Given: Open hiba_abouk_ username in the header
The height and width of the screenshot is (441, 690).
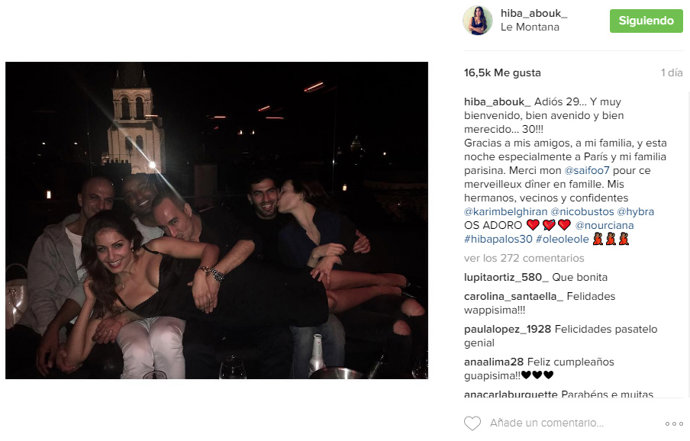Looking at the screenshot, I should click(534, 13).
